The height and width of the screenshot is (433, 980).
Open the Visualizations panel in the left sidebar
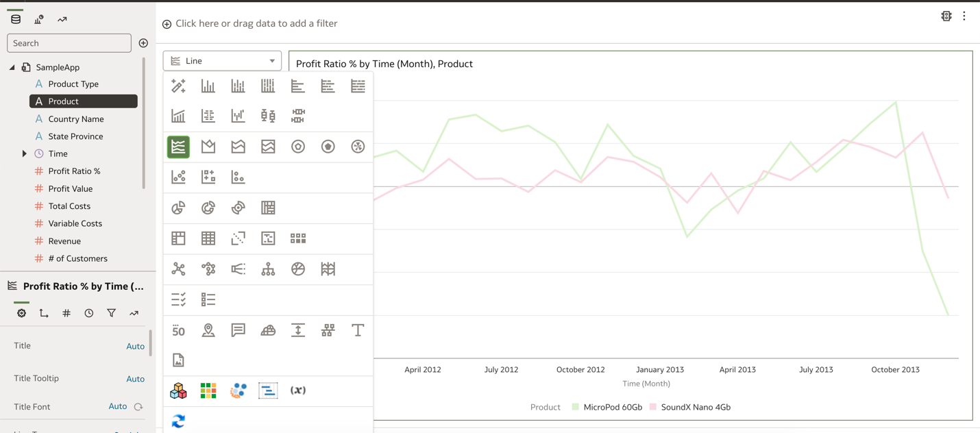pyautogui.click(x=38, y=18)
